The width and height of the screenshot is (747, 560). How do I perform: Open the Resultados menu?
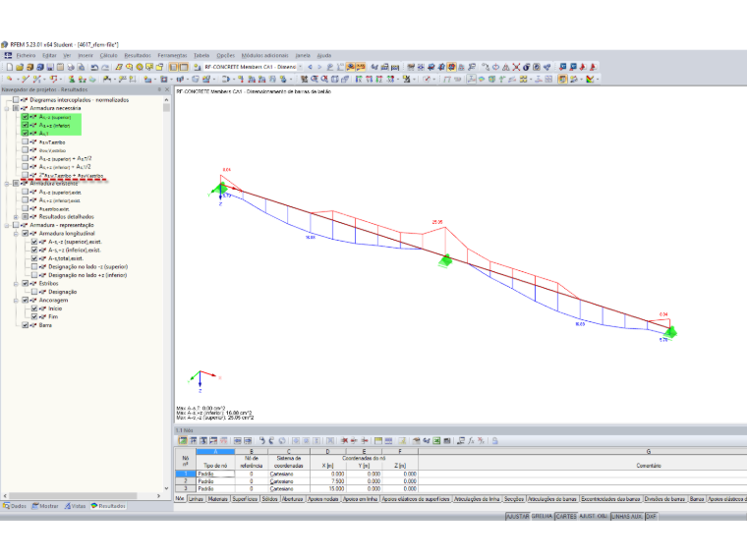(x=138, y=56)
